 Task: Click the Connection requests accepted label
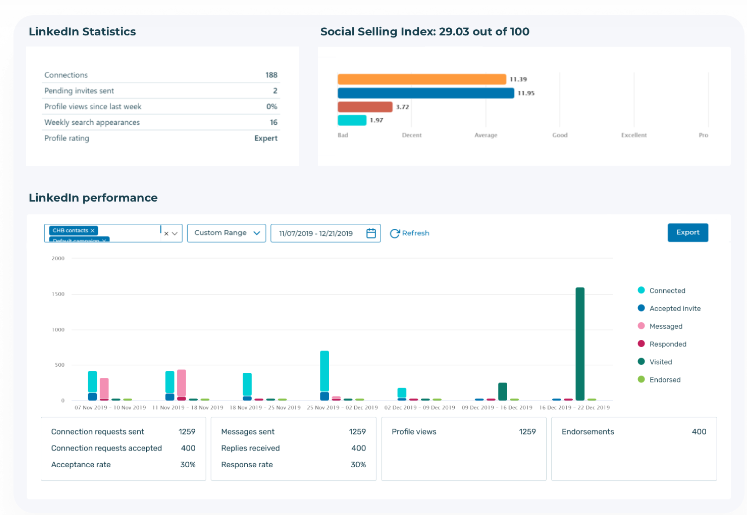[106, 448]
